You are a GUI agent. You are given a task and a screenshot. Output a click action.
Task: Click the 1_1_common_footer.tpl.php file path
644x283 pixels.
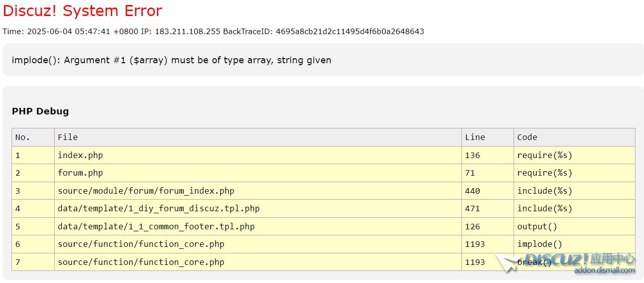[x=156, y=226]
